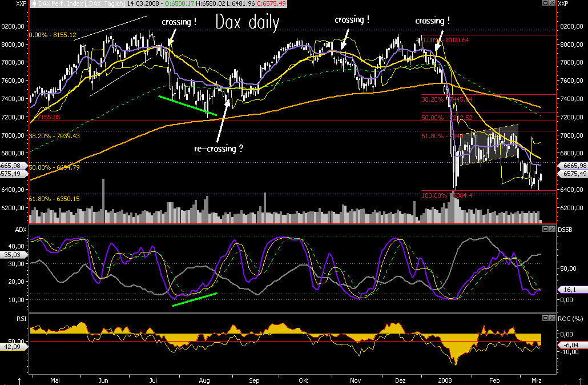This screenshot has width=588, height=385.
Task: Click the 16,1 DSSB value marker
Action: (x=572, y=289)
